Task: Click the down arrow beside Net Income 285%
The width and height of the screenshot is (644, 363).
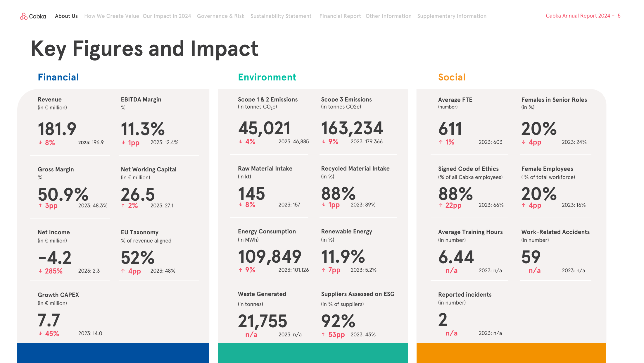Action: point(40,271)
